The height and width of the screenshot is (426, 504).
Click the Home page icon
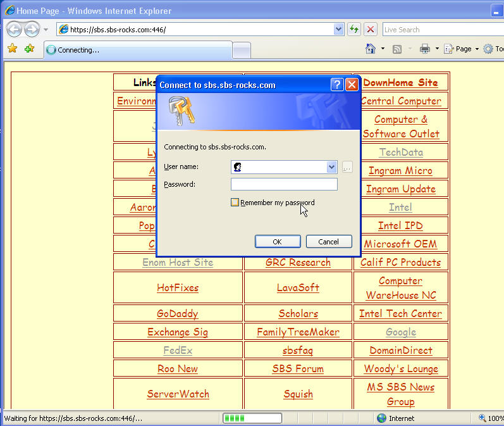371,49
